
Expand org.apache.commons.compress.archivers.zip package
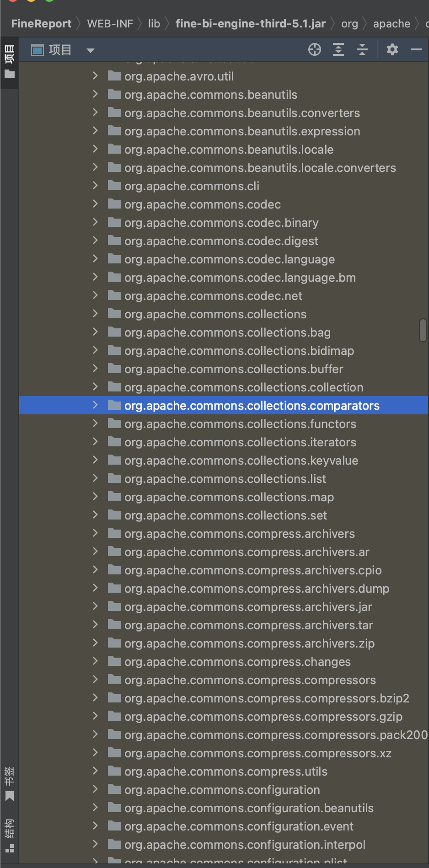point(95,643)
